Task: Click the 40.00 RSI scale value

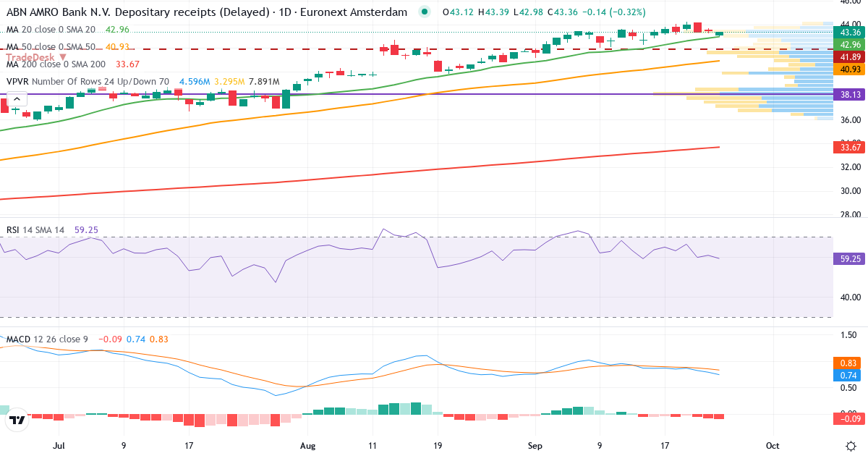Action: (x=850, y=297)
